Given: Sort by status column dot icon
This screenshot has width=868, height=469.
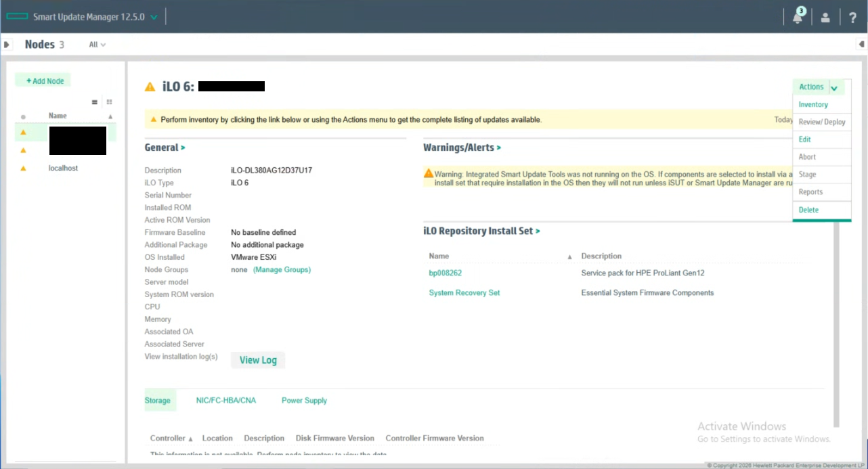Looking at the screenshot, I should click(23, 116).
